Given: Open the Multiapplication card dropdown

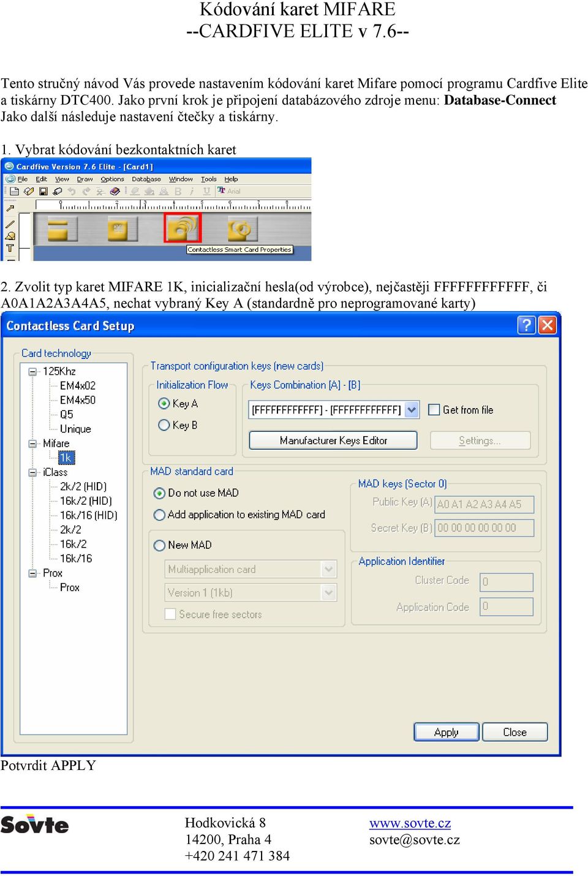Looking at the screenshot, I should click(x=329, y=569).
